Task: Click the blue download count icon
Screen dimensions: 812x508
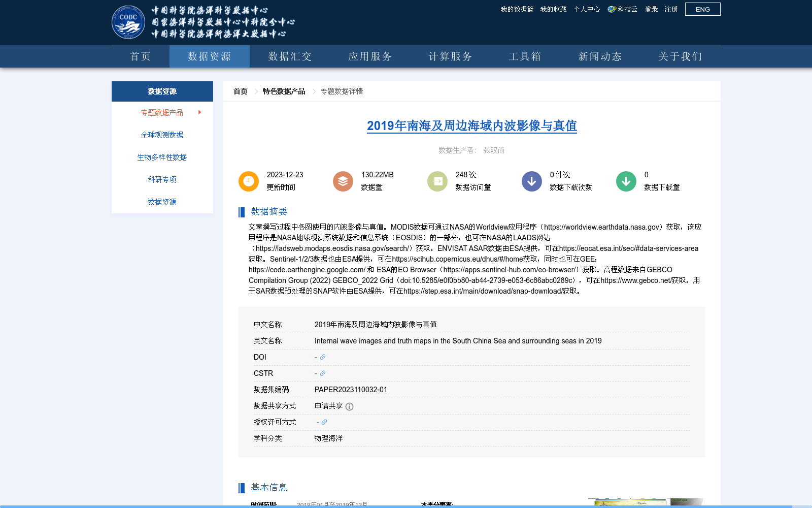Action: 532,181
